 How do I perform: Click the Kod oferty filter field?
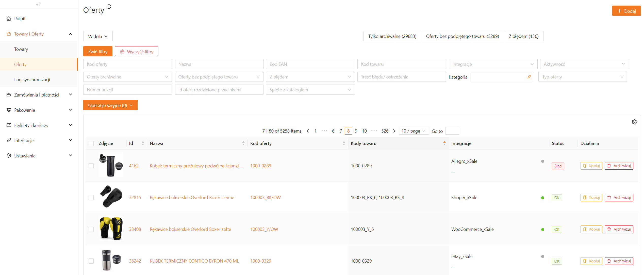127,64
